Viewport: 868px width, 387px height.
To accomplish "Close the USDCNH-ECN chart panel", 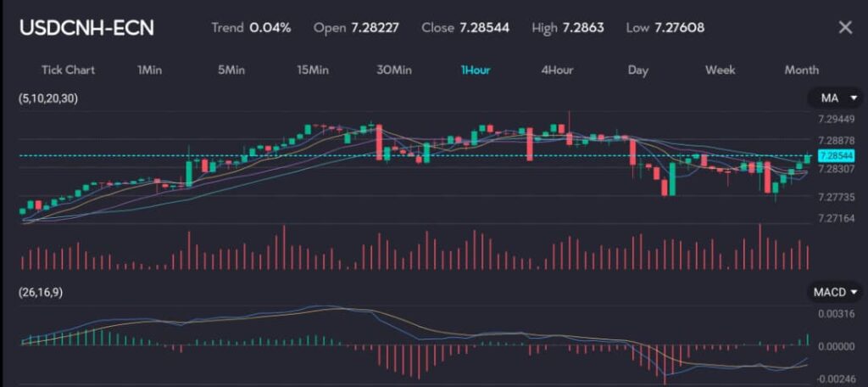I will click(x=844, y=28).
